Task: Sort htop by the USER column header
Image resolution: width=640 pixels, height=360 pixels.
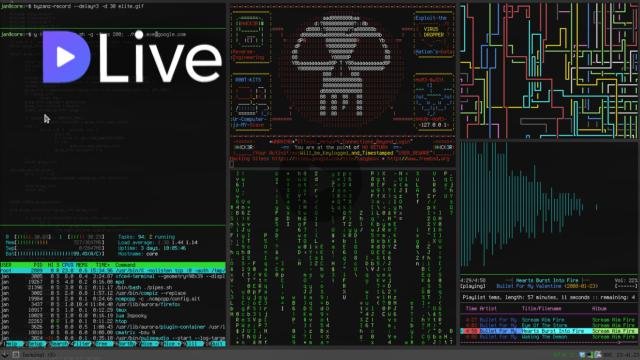Action: [6, 265]
